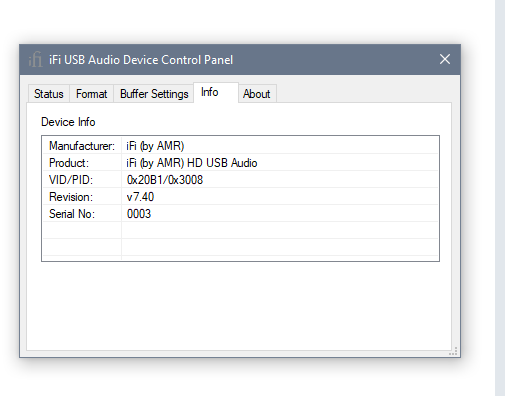Click the iFi logo icon in title bar
Viewport: 505px width, 396px height.
click(35, 60)
